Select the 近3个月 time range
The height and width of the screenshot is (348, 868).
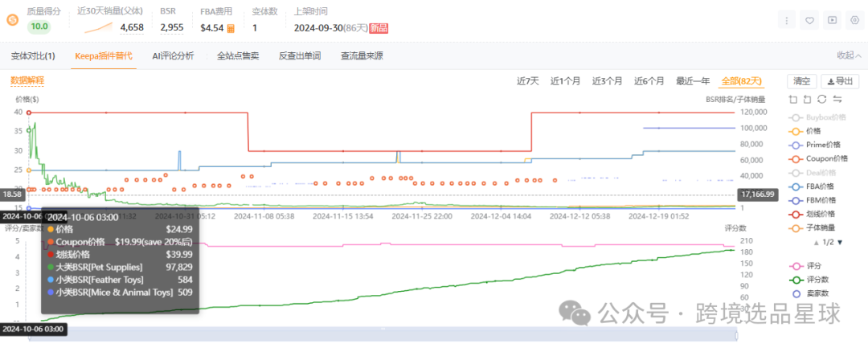pos(608,81)
